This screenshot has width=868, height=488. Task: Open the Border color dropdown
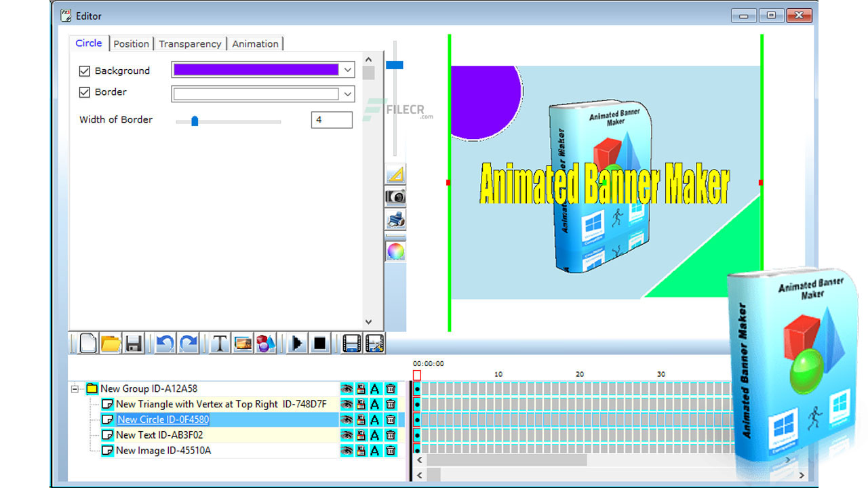pos(348,94)
